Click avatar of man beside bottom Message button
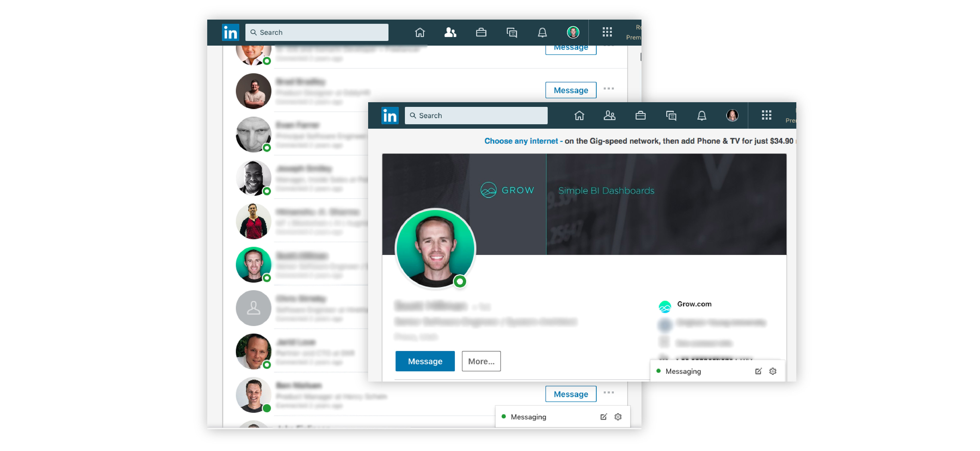 coord(253,395)
